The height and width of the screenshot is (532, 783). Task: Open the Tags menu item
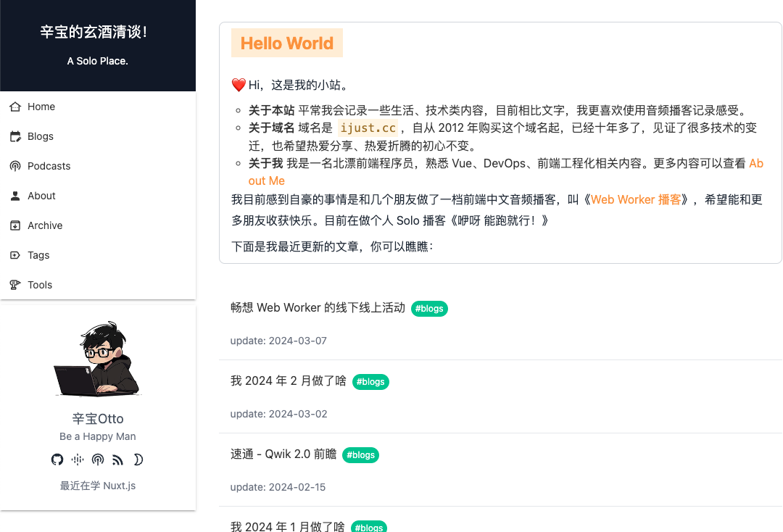98,255
